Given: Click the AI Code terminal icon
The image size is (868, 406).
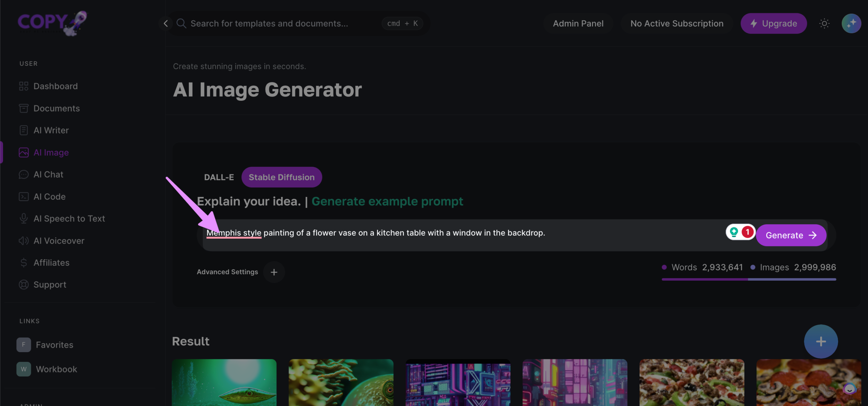Looking at the screenshot, I should [x=23, y=197].
